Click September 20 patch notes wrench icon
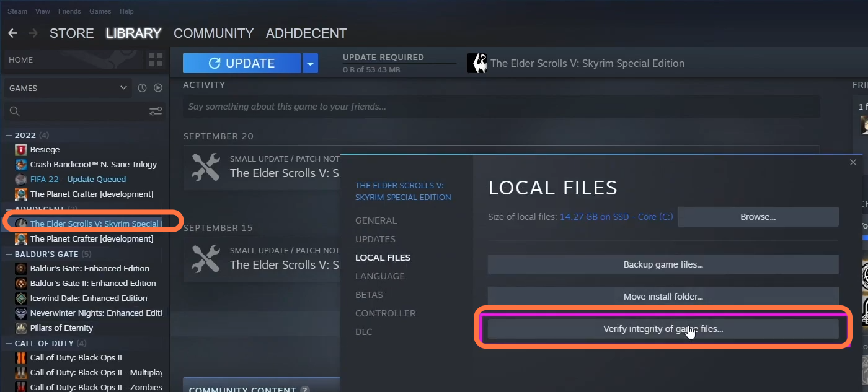This screenshot has width=868, height=392. (206, 167)
